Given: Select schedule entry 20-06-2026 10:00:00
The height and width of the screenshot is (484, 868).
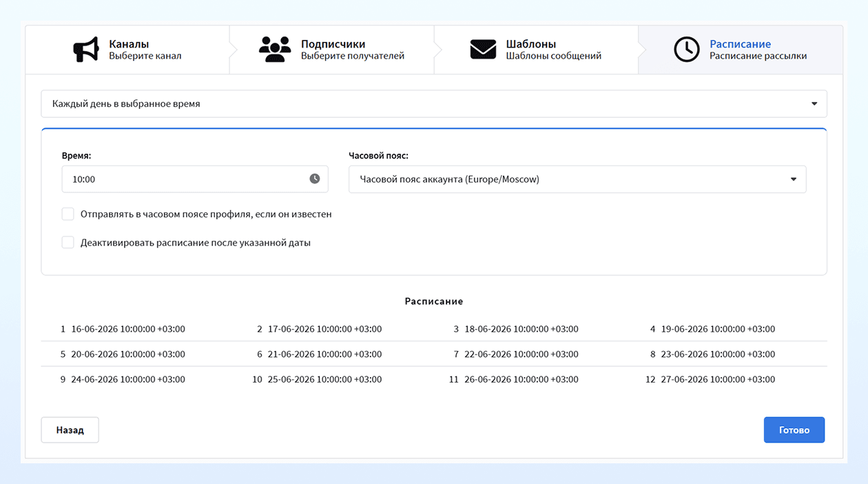Looking at the screenshot, I should [128, 354].
